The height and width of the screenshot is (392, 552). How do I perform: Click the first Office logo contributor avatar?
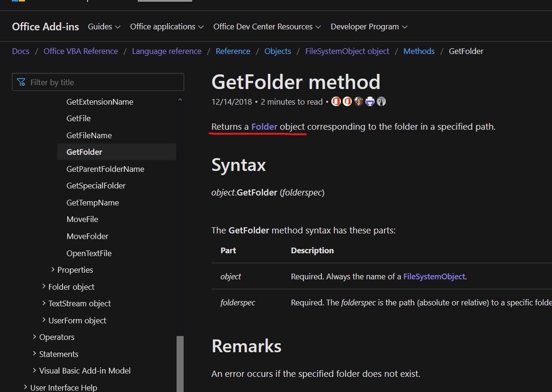[336, 101]
